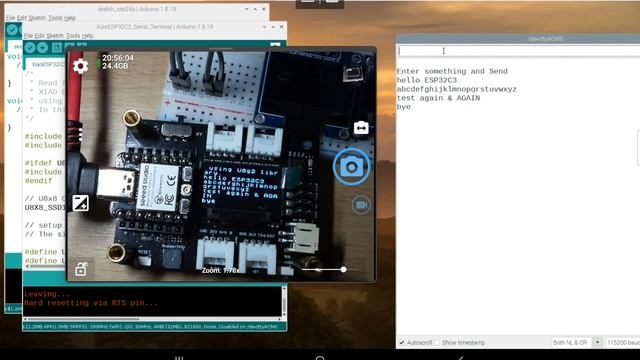Viewport: 640px width, 360px height.
Task: Minimize the XiaoESP32C3_Serial_Terminal Arduino window
Action: tap(264, 27)
